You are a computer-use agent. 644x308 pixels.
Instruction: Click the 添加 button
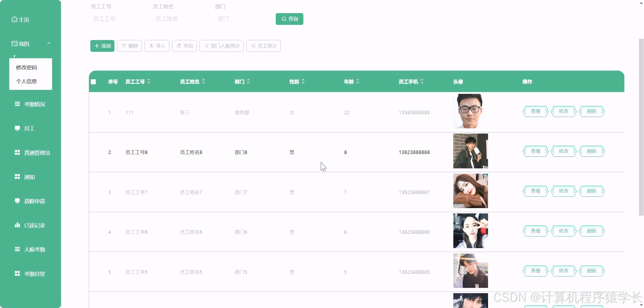(102, 46)
